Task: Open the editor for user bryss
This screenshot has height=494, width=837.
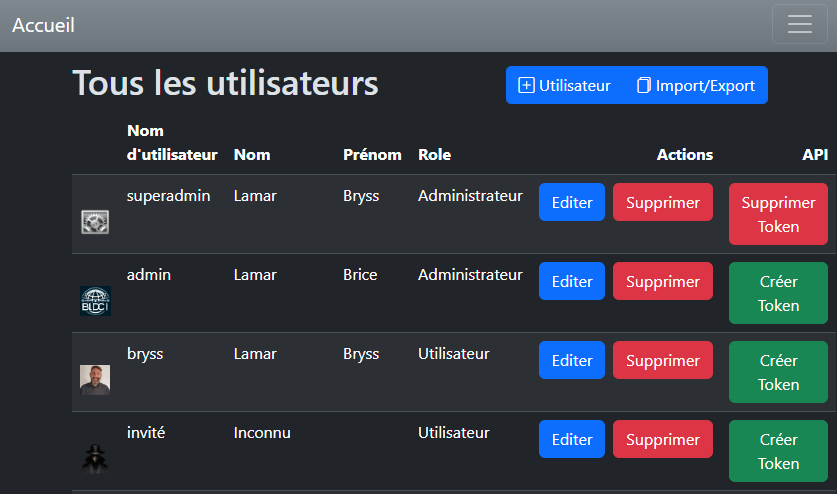Action: pos(572,361)
